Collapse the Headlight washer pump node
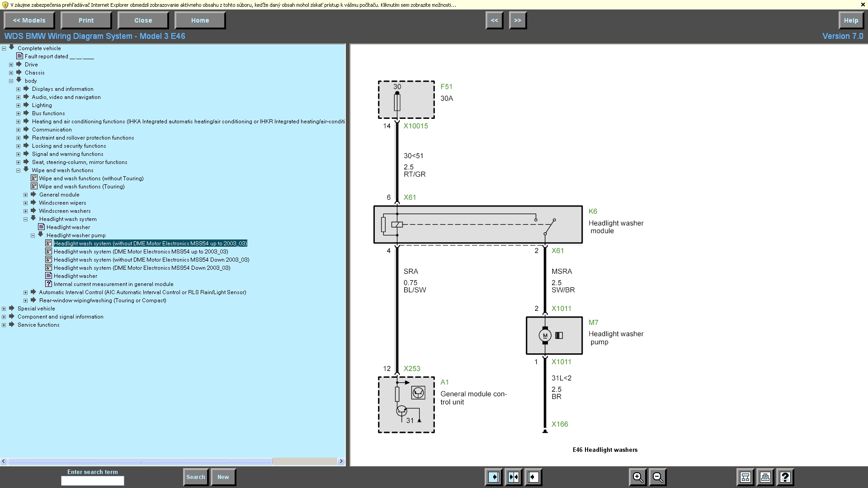The image size is (868, 488). 33,235
